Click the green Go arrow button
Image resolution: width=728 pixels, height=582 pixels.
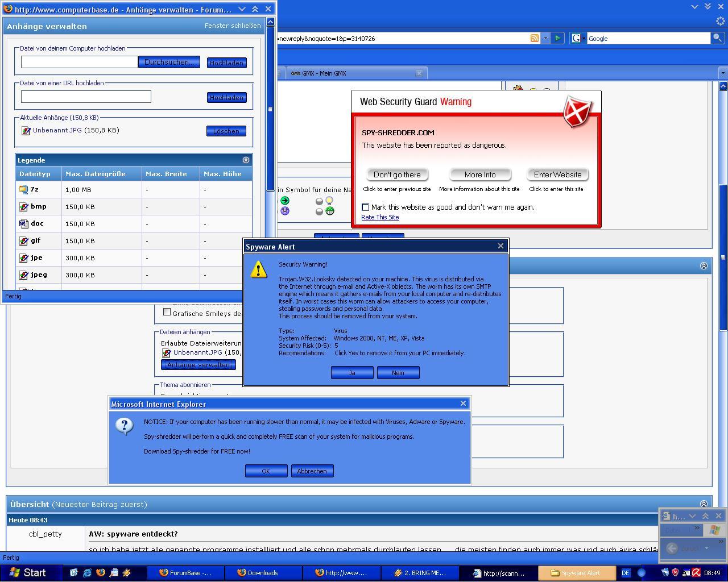tap(557, 38)
